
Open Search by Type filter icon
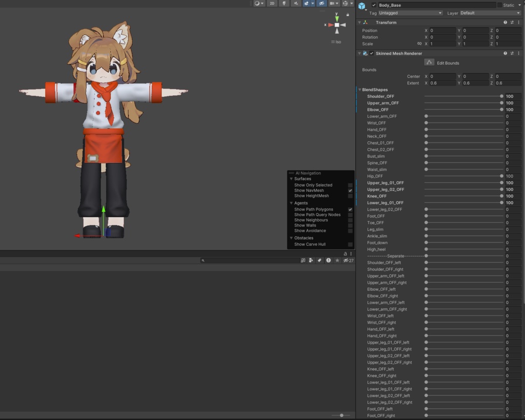pos(311,260)
